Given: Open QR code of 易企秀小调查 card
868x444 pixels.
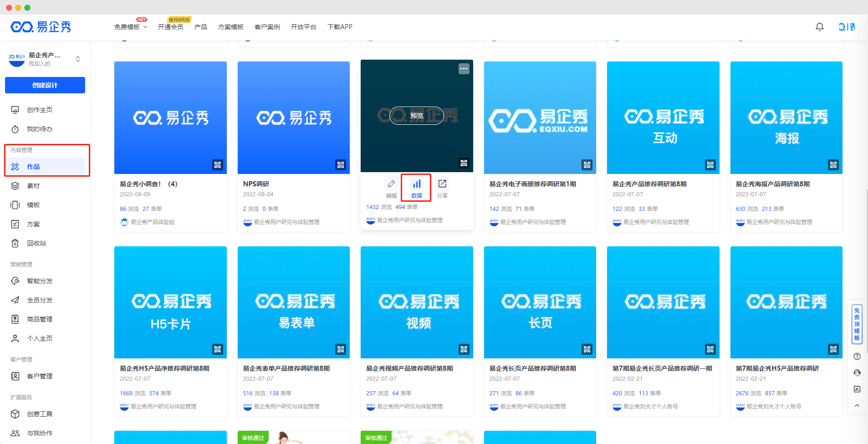Looking at the screenshot, I should coord(218,165).
